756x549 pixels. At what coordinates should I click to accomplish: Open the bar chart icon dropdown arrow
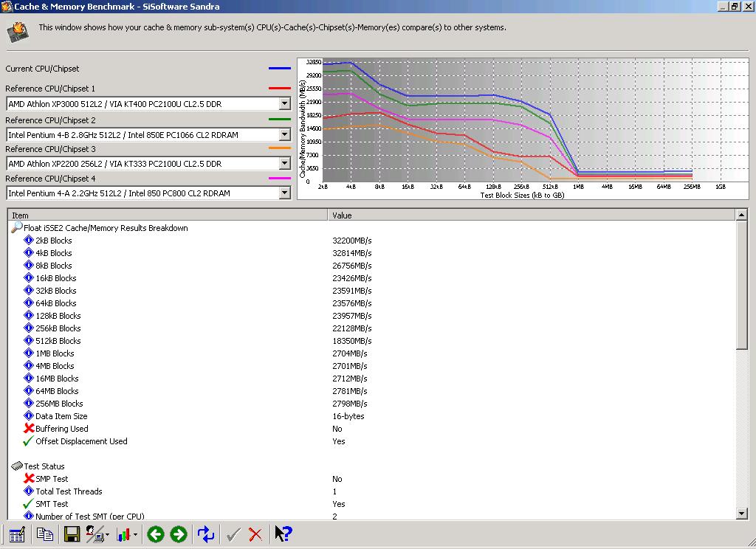pos(136,534)
